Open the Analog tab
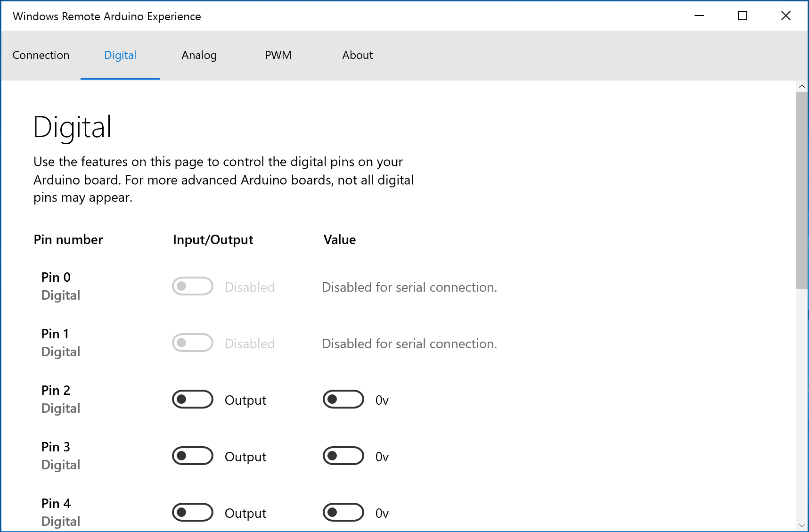 click(x=199, y=55)
